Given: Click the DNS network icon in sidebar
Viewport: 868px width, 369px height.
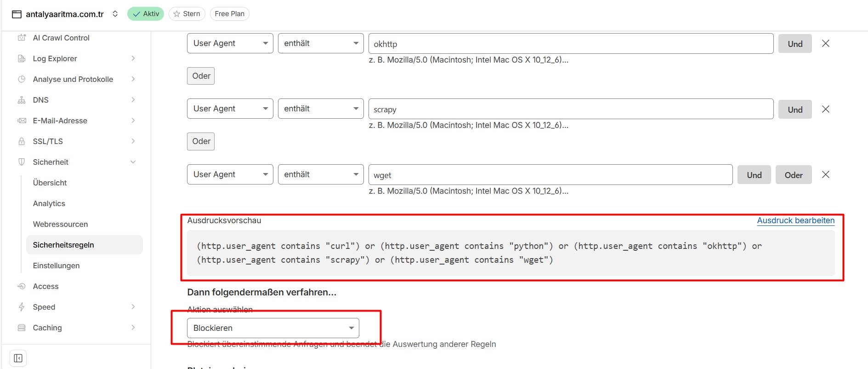Looking at the screenshot, I should click(22, 100).
